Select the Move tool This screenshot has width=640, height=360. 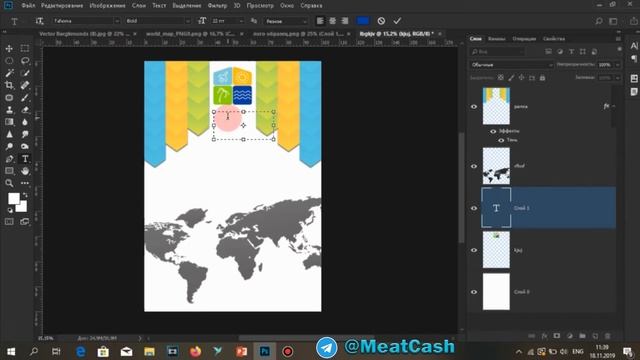(x=9, y=49)
